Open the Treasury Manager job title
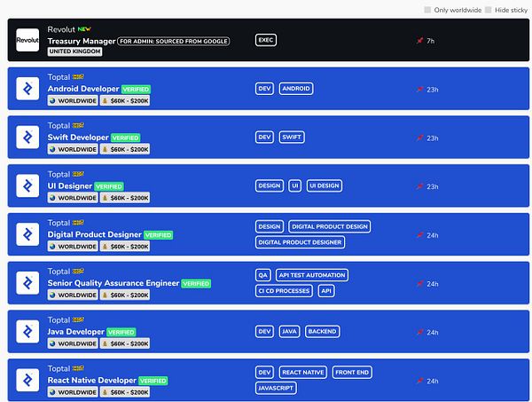Screen dimensions: 532x402 tap(82, 41)
